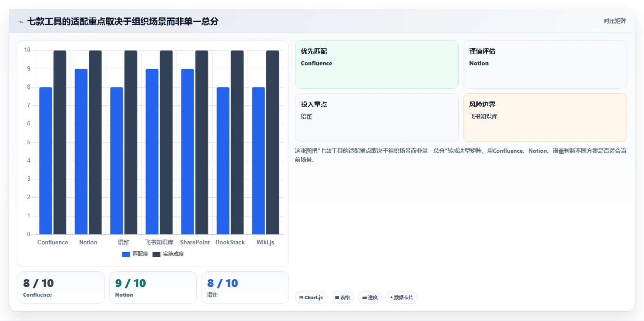
Task: Click the blue 匹配度 bar for BookStack
Action: click(x=223, y=161)
